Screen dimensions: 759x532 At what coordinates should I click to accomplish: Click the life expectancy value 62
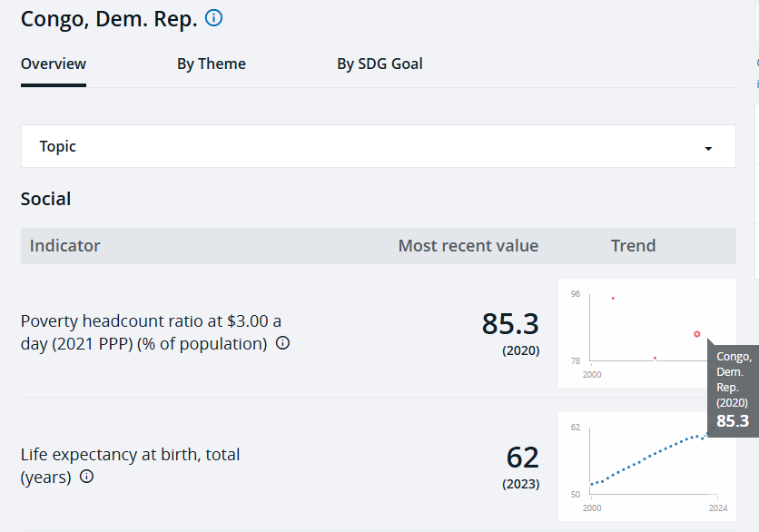pos(523,457)
